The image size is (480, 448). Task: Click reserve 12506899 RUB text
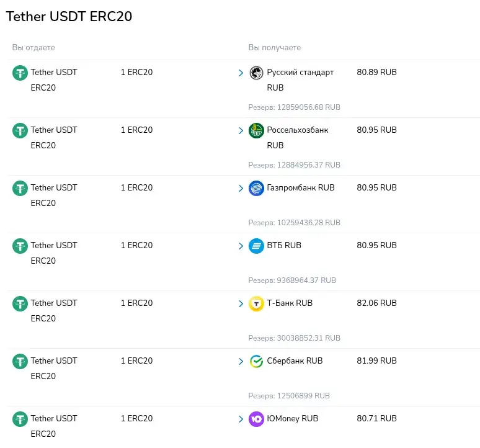[289, 396]
